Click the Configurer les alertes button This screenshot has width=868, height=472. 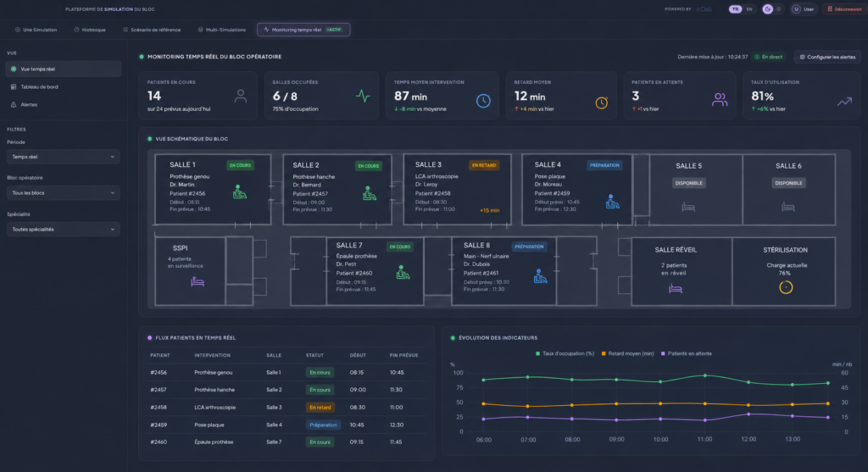(827, 57)
